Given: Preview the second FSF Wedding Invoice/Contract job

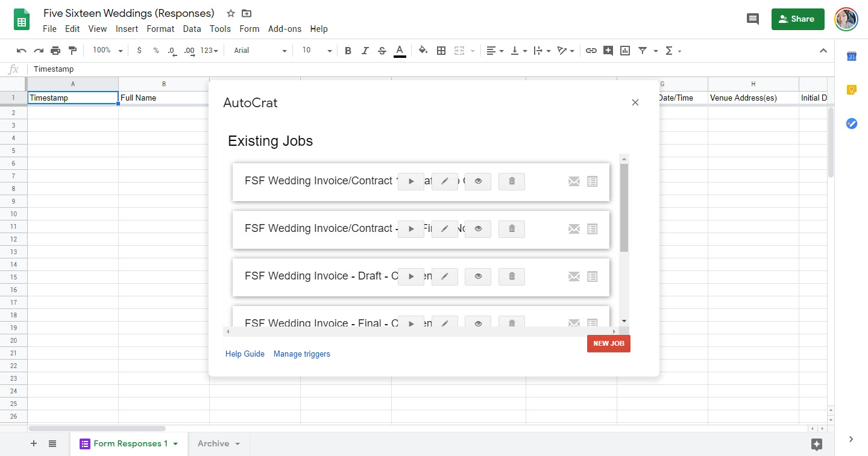Looking at the screenshot, I should [x=478, y=229].
